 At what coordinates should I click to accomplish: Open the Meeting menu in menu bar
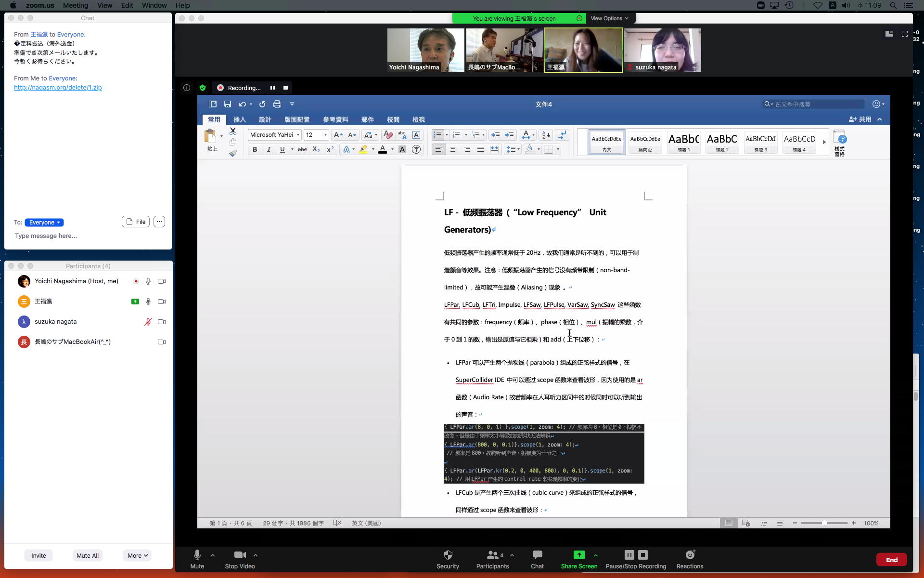75,5
